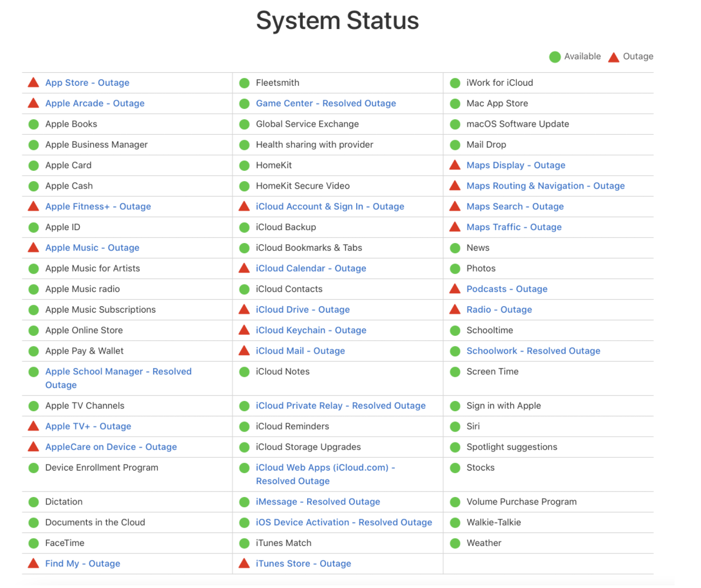Viewport: 701px width, 588px height.
Task: Click the green dot next to Fleetsmith
Action: click(244, 83)
